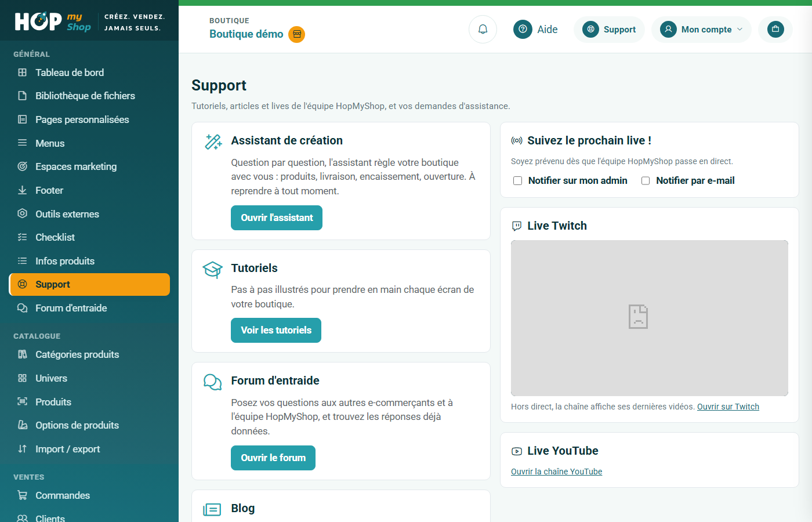This screenshot has width=812, height=522.
Task: Click the user avatar icon in Mon compte
Action: pyautogui.click(x=668, y=29)
